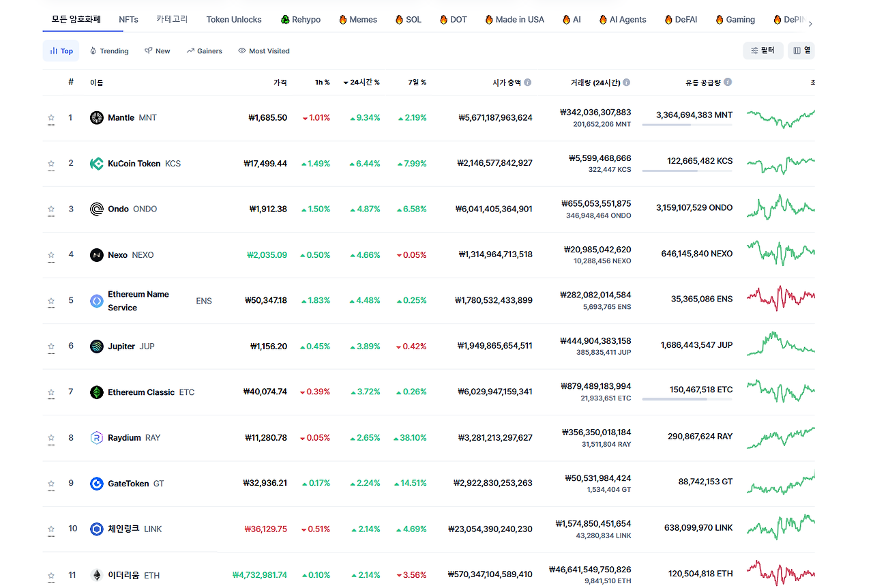This screenshot has width=873, height=588.
Task: Click the Chainlink (LINK) logo icon
Action: click(97, 529)
